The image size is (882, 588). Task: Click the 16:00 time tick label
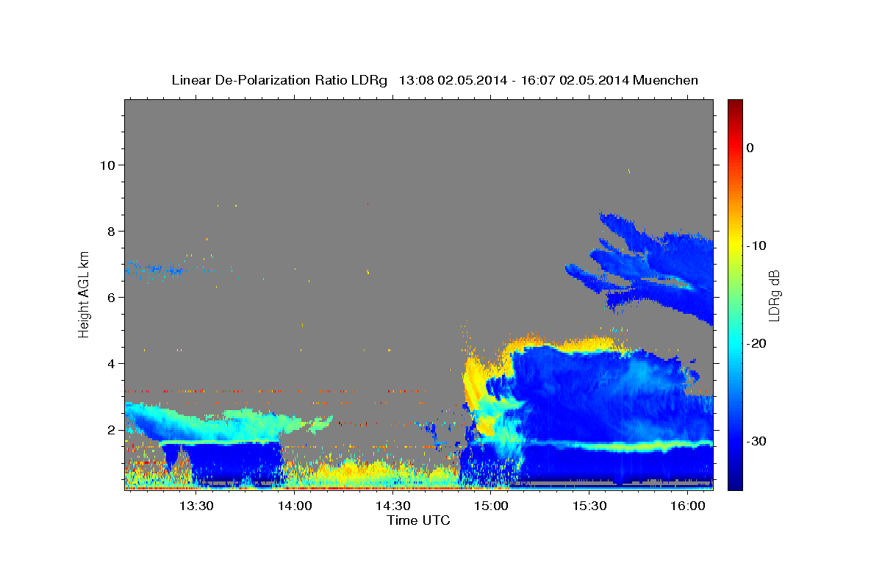click(x=687, y=506)
